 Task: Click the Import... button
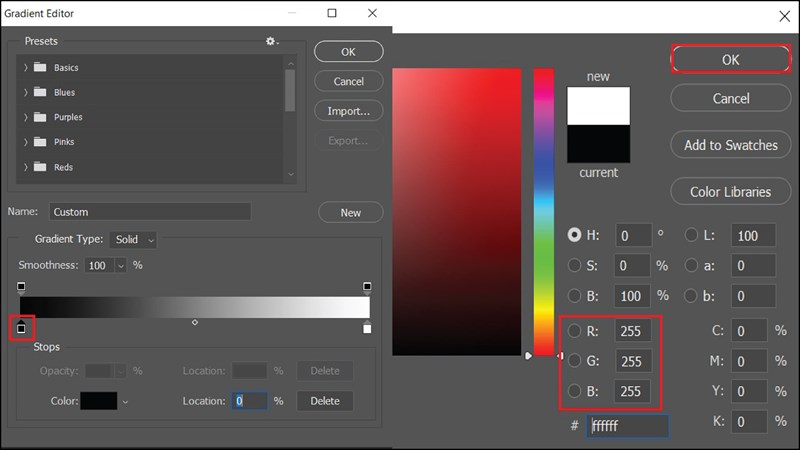point(348,111)
